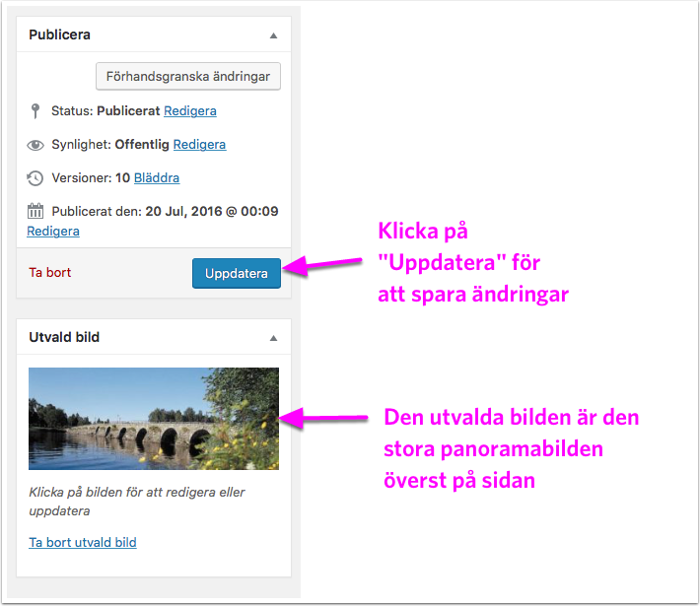
Task: Click the publish date text 20 Jul, 2016
Action: (211, 211)
